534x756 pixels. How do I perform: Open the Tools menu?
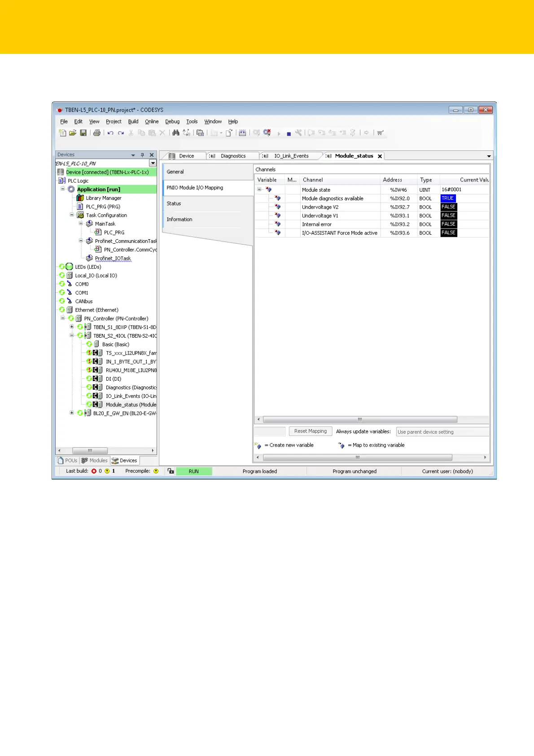[192, 122]
